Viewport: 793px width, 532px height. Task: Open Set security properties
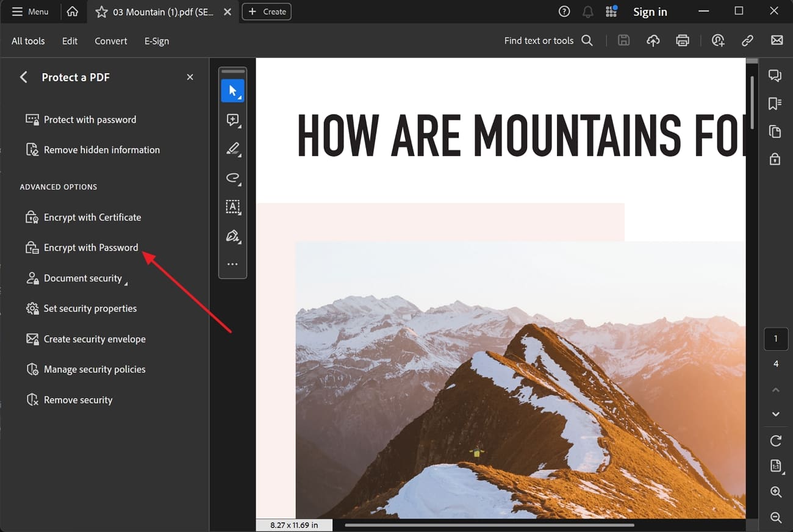[81, 309]
